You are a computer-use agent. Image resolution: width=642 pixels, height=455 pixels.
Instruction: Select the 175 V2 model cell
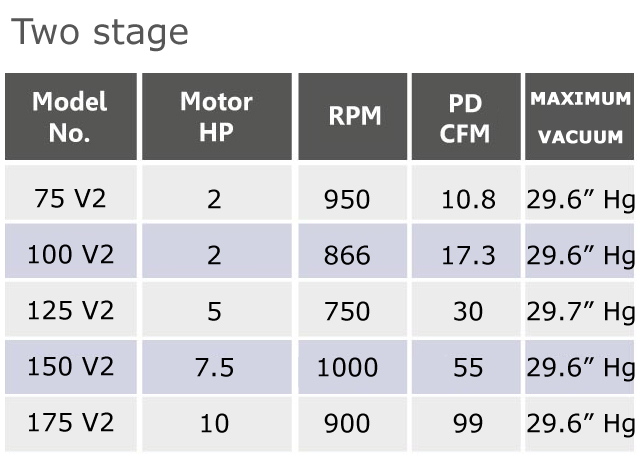[x=71, y=424]
